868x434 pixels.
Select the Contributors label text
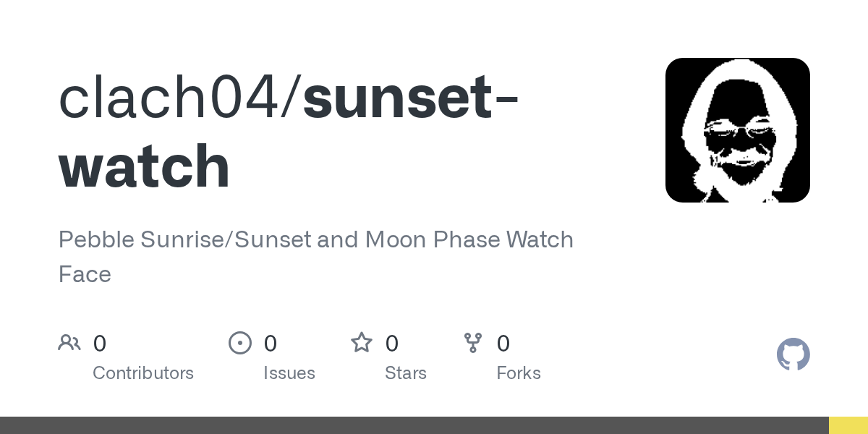[x=143, y=373]
